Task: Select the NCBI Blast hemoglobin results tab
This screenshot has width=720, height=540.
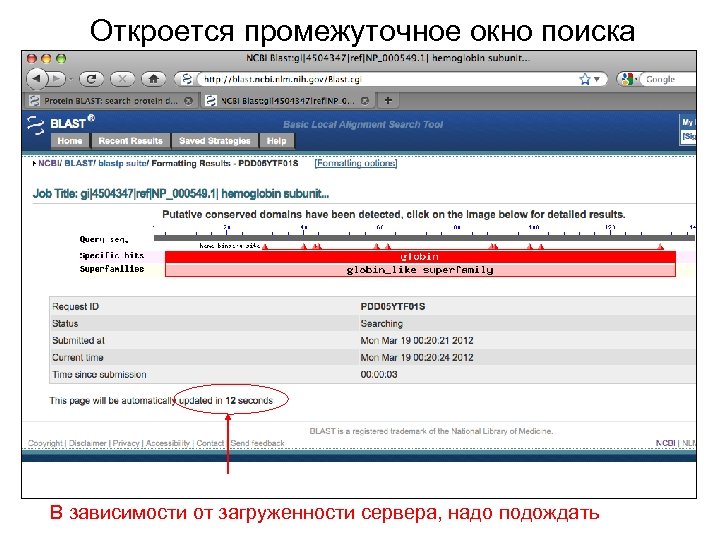Action: [287, 101]
